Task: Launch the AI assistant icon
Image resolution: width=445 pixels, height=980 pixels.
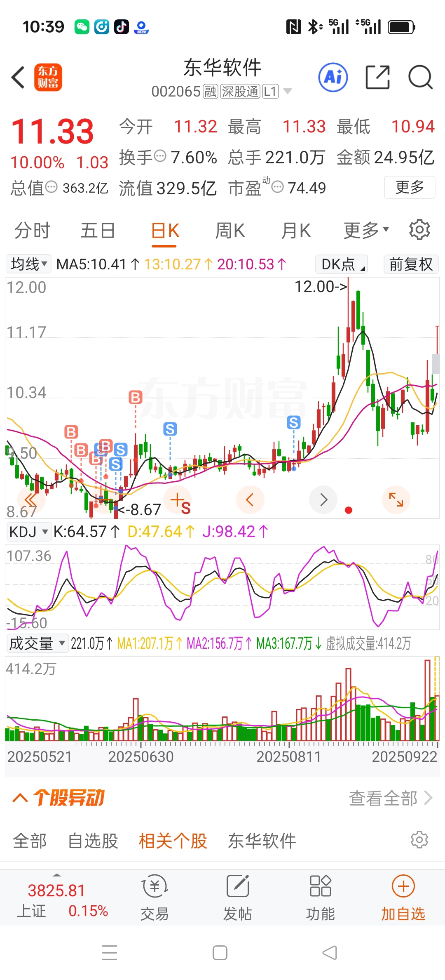Action: pyautogui.click(x=333, y=77)
